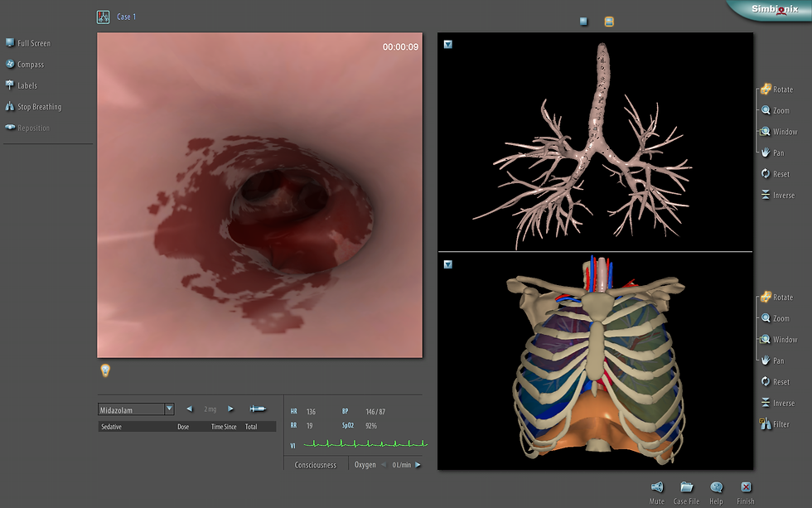The height and width of the screenshot is (508, 812).
Task: Open the Consciousness tab
Action: (316, 465)
